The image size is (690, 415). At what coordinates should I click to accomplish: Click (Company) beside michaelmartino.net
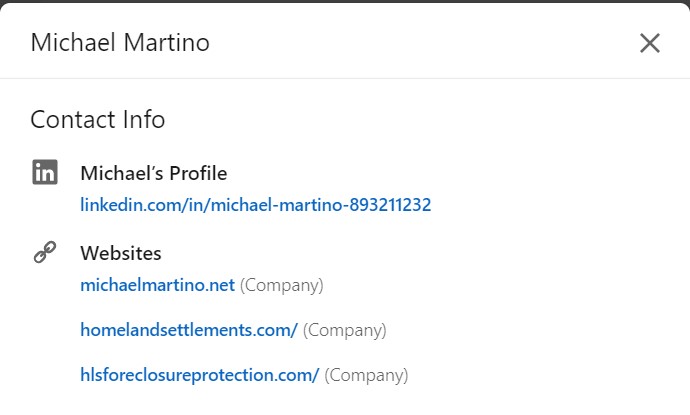[x=282, y=286]
